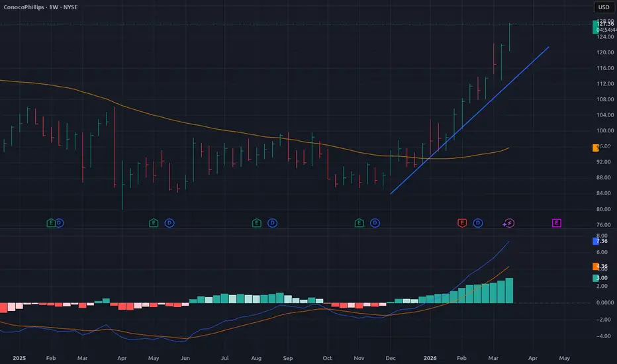This screenshot has height=364, width=617.
Task: Click the purple upcoming earnings E marker
Action: tap(556, 223)
